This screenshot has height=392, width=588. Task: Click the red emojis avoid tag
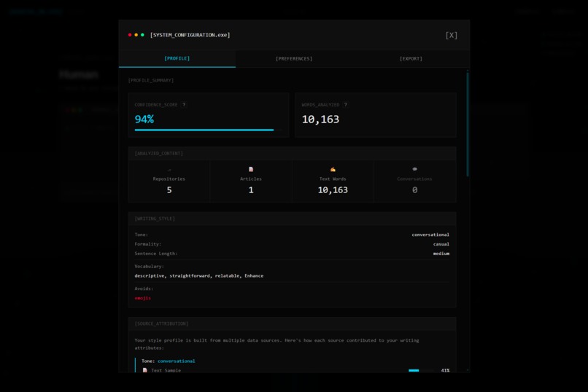tap(142, 298)
